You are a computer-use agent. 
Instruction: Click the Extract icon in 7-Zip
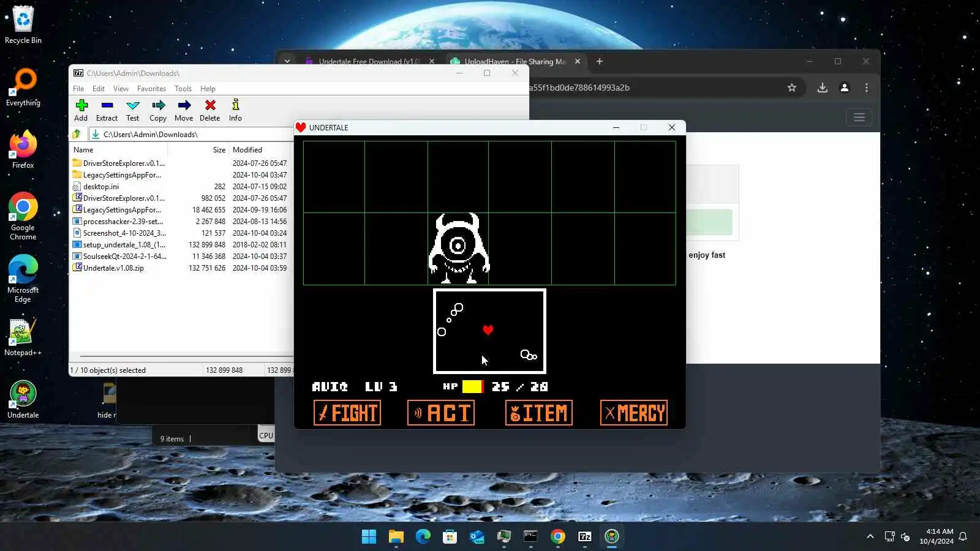(x=107, y=110)
